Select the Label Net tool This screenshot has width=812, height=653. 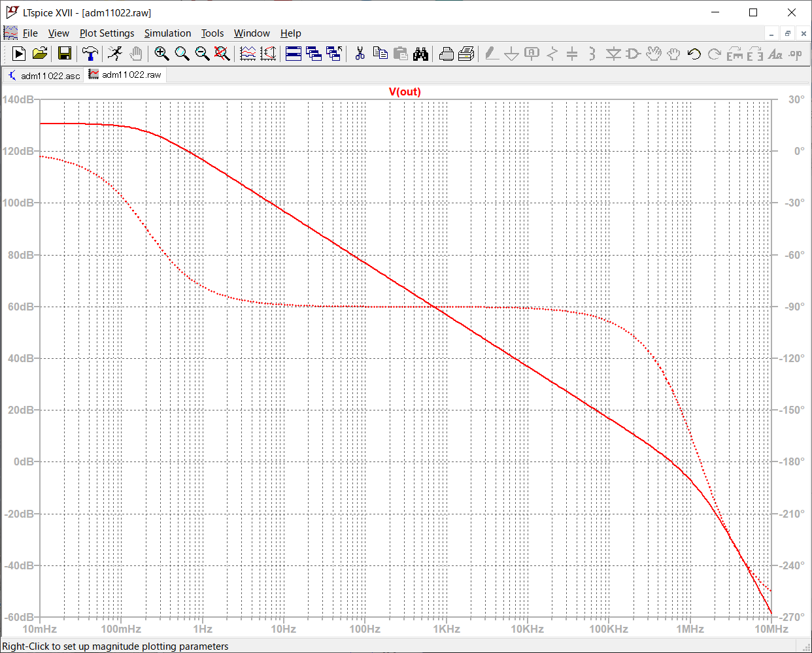(x=532, y=54)
